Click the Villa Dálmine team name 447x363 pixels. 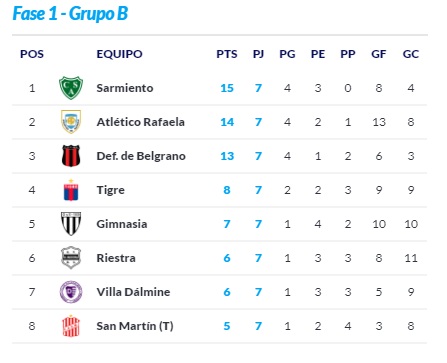(x=133, y=292)
